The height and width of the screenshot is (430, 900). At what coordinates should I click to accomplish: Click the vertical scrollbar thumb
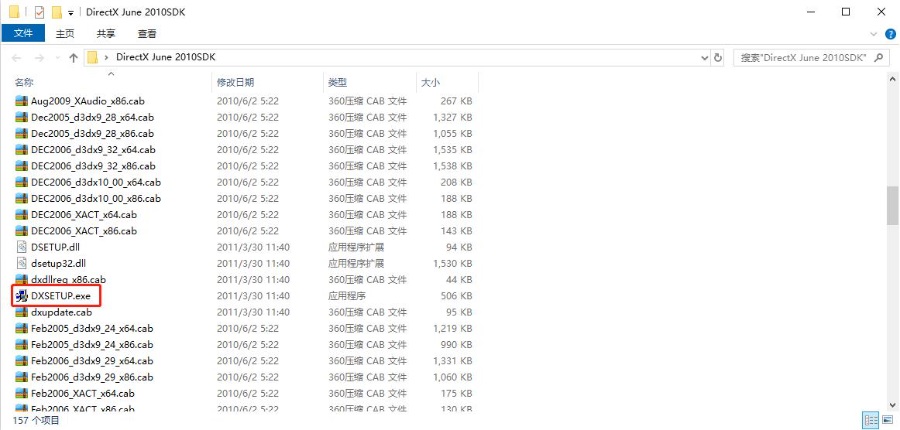point(893,206)
